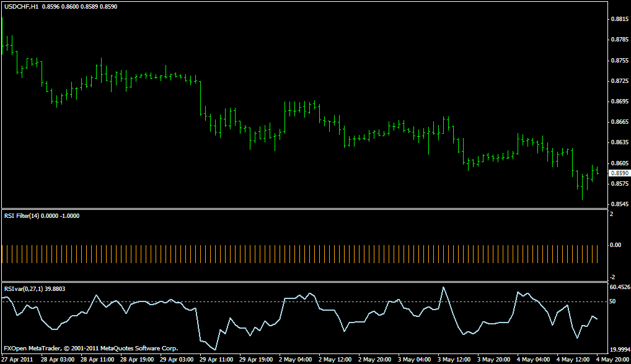Click the 0.8815 price scale label
This screenshot has width=631, height=364.
point(620,19)
